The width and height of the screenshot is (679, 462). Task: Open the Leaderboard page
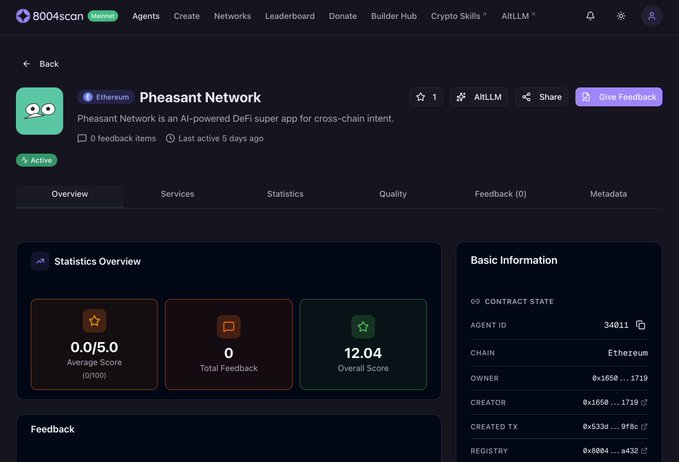point(290,16)
